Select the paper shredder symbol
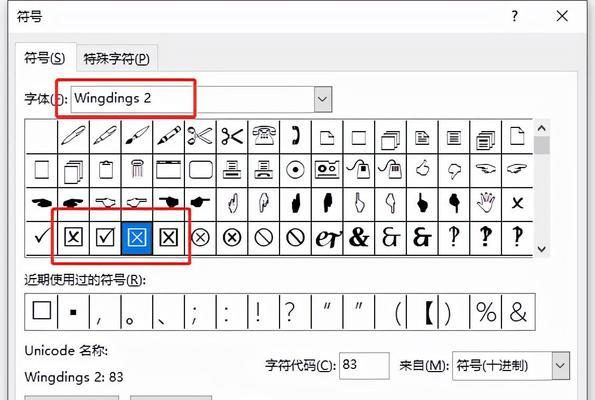The image size is (595, 400). tap(137, 170)
